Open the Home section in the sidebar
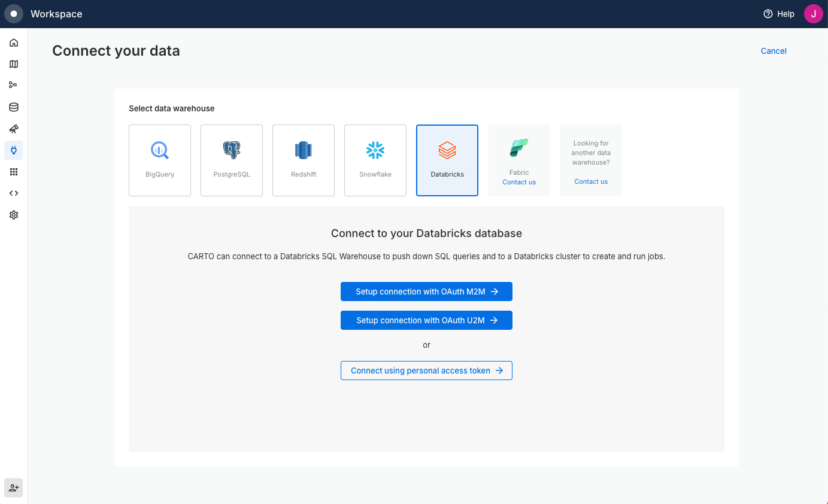Image resolution: width=828 pixels, height=504 pixels. 13,42
